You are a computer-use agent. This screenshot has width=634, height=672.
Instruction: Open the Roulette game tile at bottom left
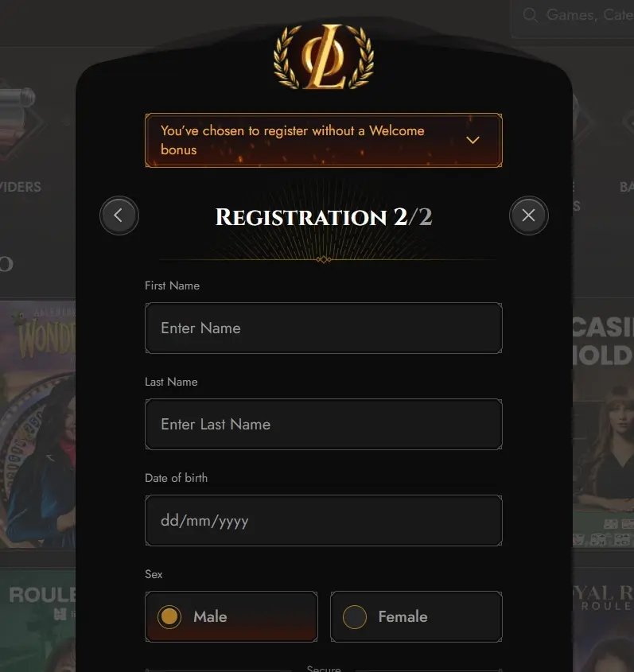coord(37,620)
